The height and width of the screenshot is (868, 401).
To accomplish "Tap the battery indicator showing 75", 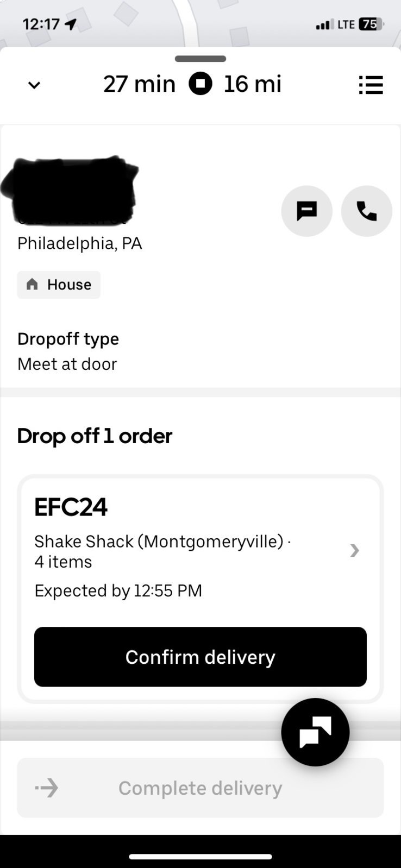I will 371,24.
